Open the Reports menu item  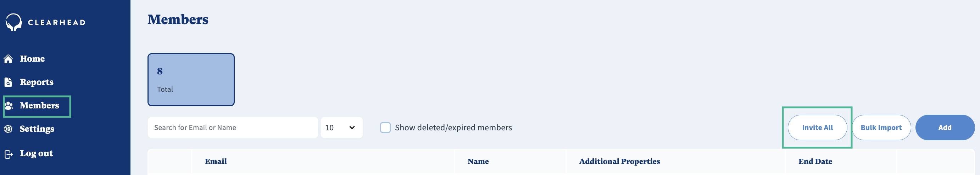[x=37, y=82]
